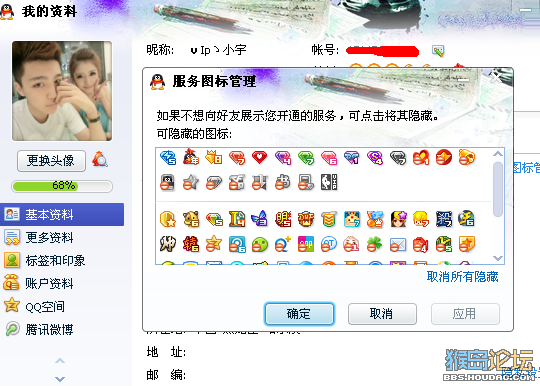
Task: Click the 68% profile completion bar
Action: pyautogui.click(x=62, y=186)
